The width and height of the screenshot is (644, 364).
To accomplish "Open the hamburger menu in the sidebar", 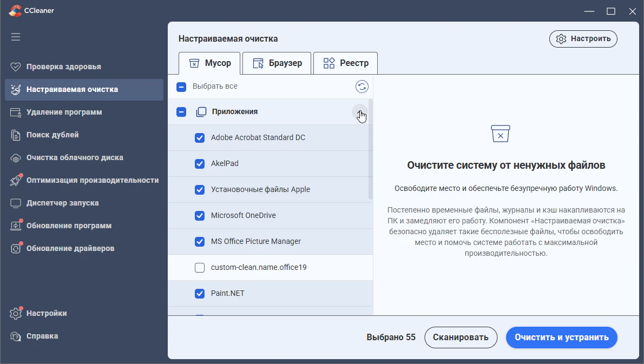I will (x=16, y=37).
